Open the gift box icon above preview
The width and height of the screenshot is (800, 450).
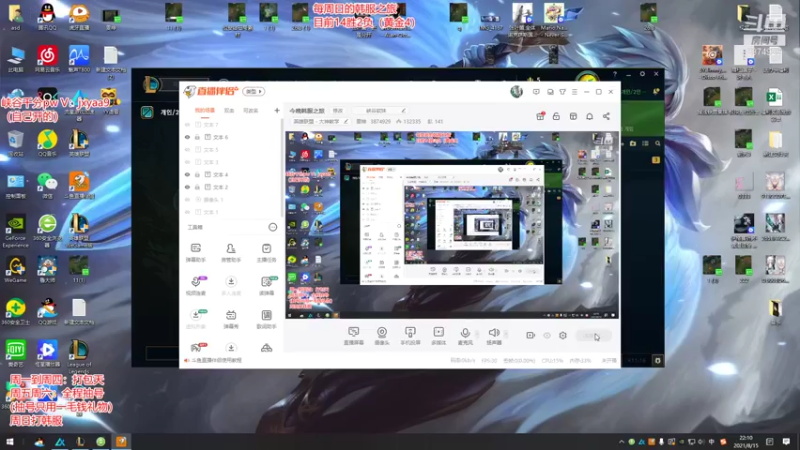tap(540, 116)
